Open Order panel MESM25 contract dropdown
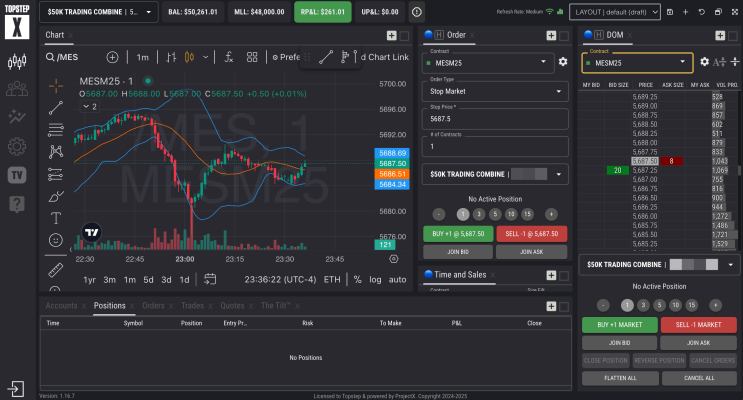743x400 pixels. [x=488, y=63]
